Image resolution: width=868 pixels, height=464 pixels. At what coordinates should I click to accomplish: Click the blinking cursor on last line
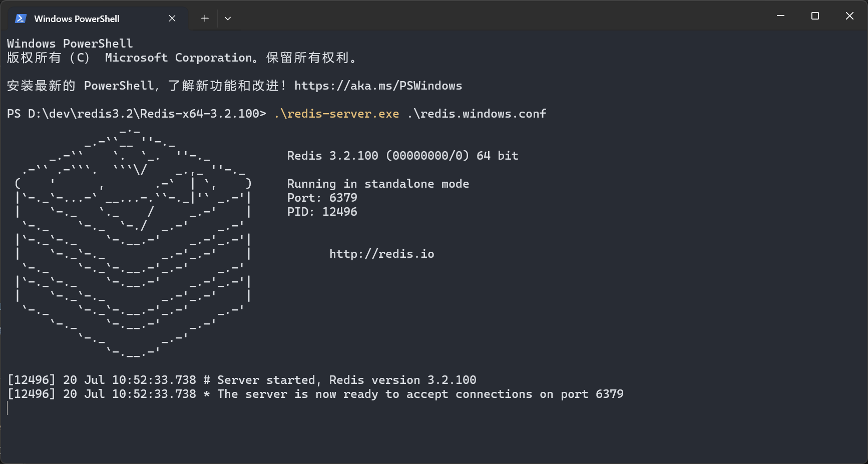(x=8, y=408)
